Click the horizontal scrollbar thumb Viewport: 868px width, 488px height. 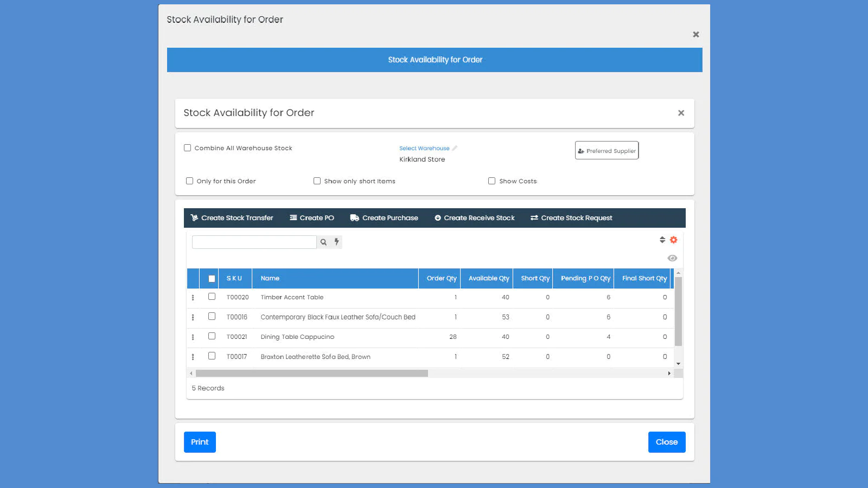tap(312, 373)
